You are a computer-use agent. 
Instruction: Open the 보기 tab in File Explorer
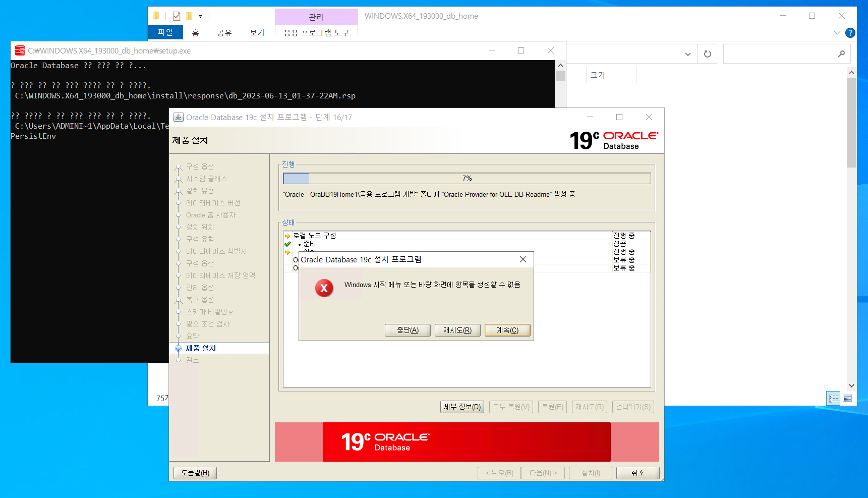[x=257, y=32]
